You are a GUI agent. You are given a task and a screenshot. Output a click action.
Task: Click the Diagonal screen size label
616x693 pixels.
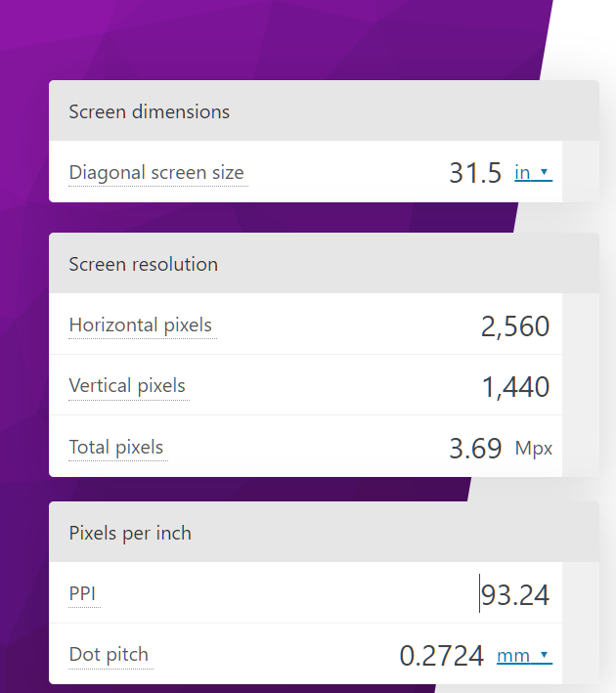pyautogui.click(x=156, y=173)
